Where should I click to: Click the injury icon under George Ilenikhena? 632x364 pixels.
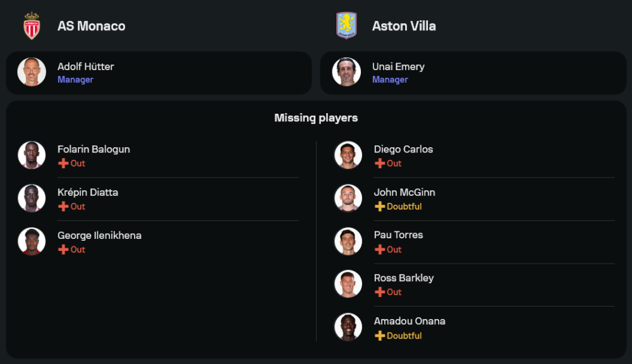[63, 250]
